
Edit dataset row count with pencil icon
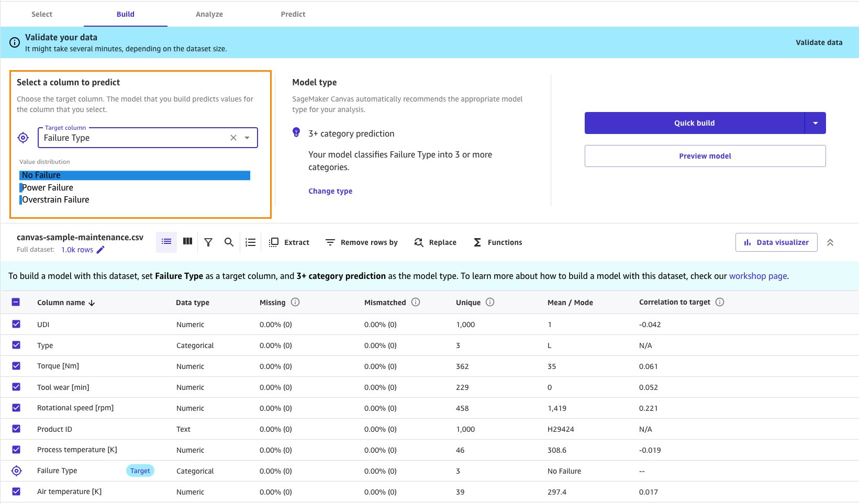click(x=101, y=250)
